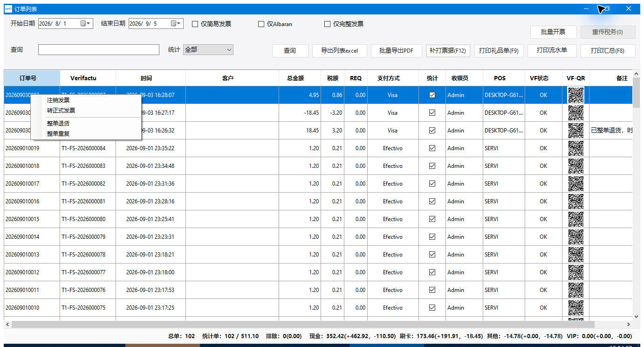644x347 pixels.
Task: Open VF-QR code of order 202609010010
Action: click(x=576, y=308)
